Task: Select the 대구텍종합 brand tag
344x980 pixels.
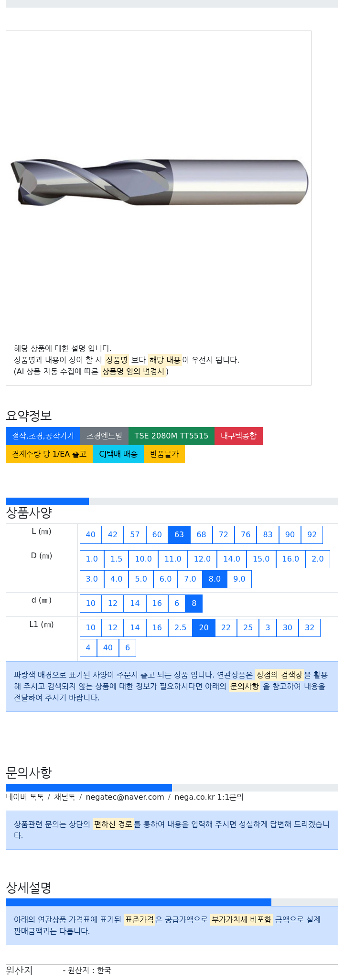Action: point(238,436)
